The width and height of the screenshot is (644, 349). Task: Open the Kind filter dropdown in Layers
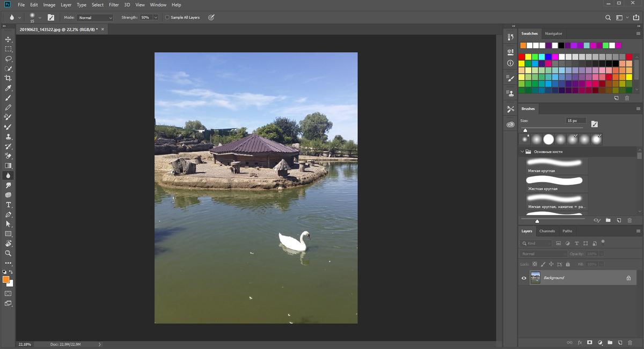[x=536, y=243]
